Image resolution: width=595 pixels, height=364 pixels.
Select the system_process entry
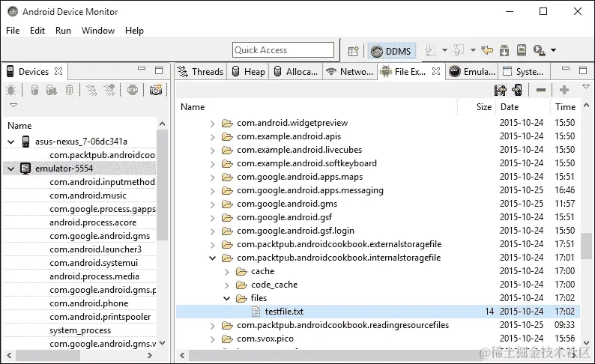80,330
